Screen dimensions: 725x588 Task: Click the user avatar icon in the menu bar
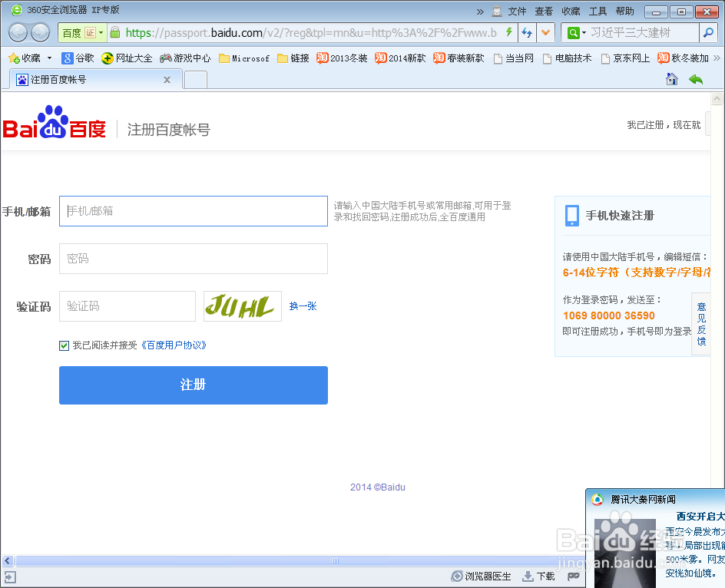click(x=497, y=11)
